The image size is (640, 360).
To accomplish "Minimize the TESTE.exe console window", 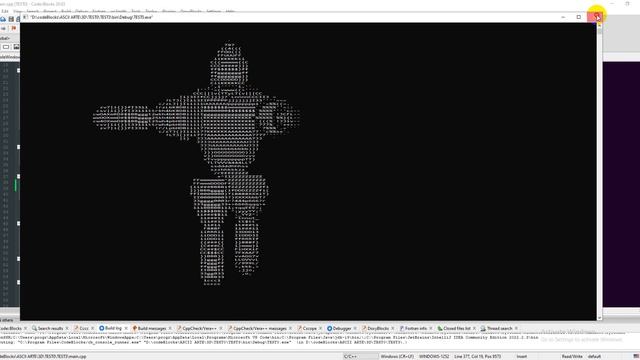I will click(563, 17).
